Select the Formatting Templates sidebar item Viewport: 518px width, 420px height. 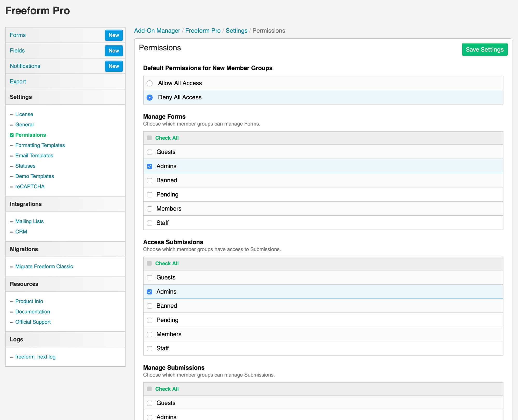tap(40, 145)
